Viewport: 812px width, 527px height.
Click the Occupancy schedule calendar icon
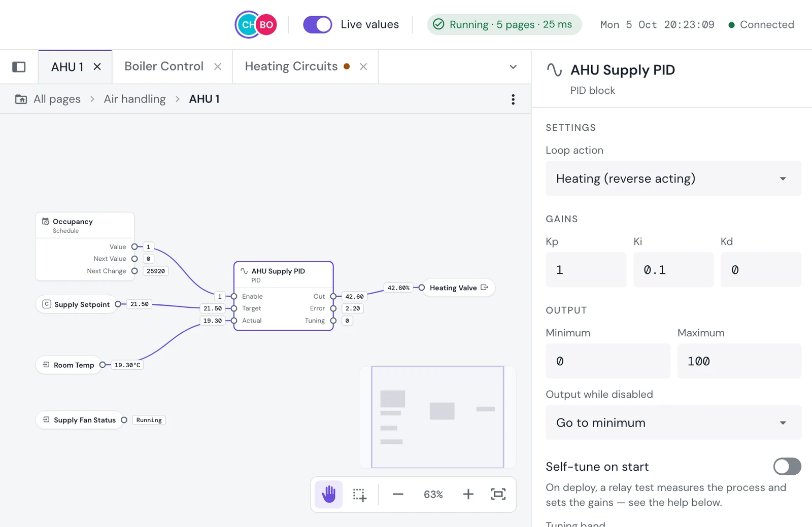point(46,222)
